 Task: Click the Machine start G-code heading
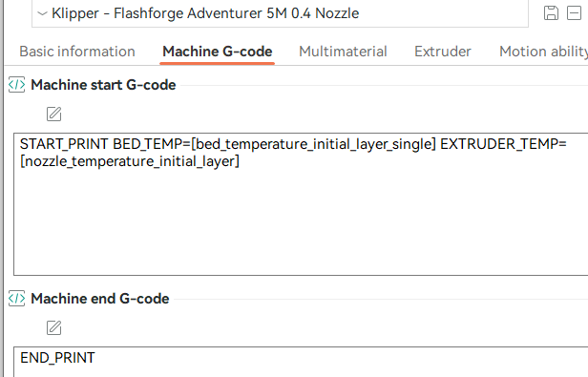[103, 85]
